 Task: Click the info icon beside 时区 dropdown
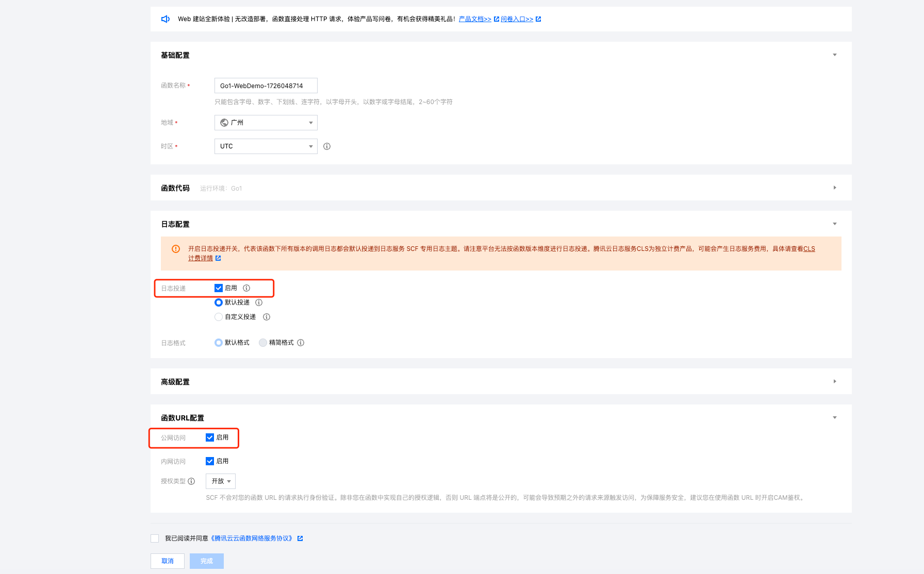pos(327,146)
